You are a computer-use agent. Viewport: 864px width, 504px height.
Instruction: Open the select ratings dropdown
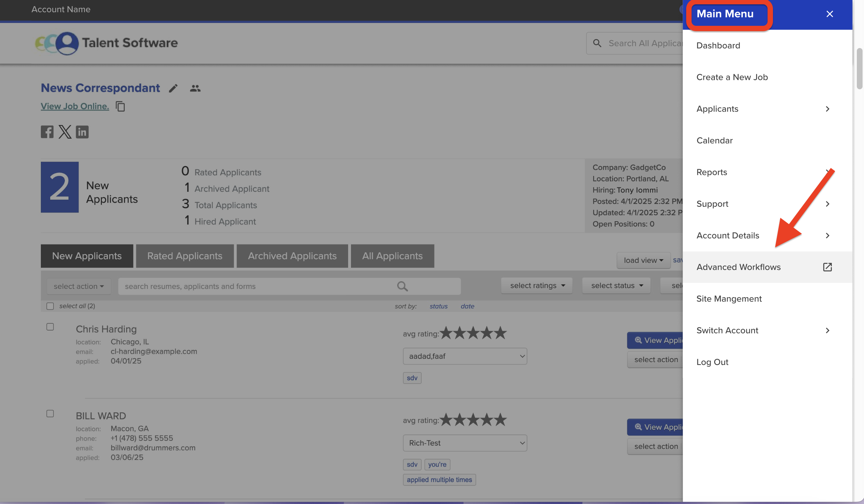coord(537,286)
